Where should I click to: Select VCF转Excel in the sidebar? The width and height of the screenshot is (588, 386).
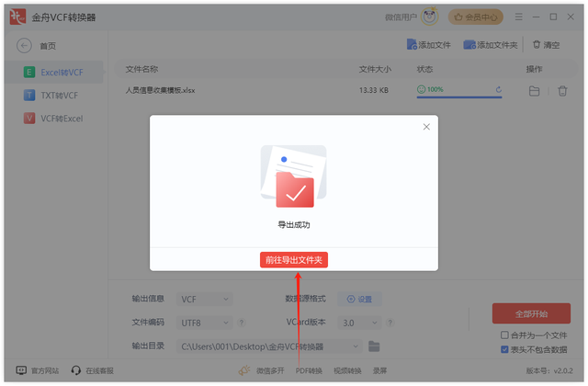[x=53, y=119]
